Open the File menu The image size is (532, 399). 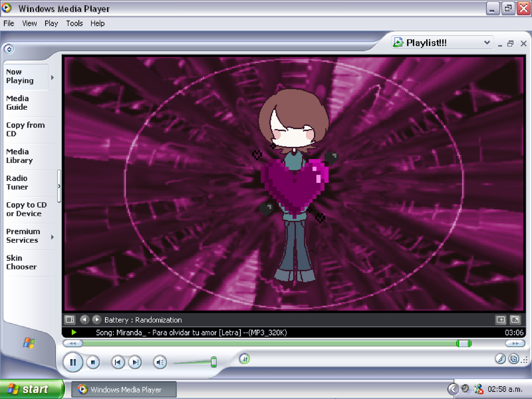9,23
